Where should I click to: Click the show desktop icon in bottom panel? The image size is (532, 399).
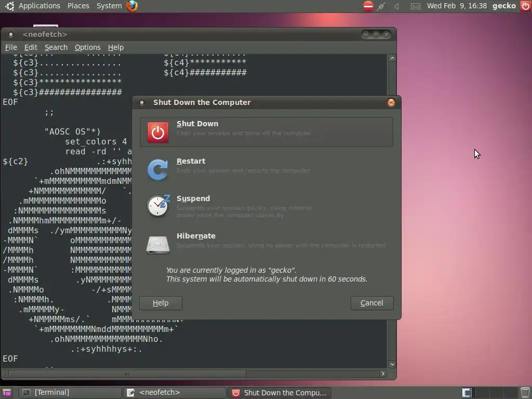click(x=6, y=393)
